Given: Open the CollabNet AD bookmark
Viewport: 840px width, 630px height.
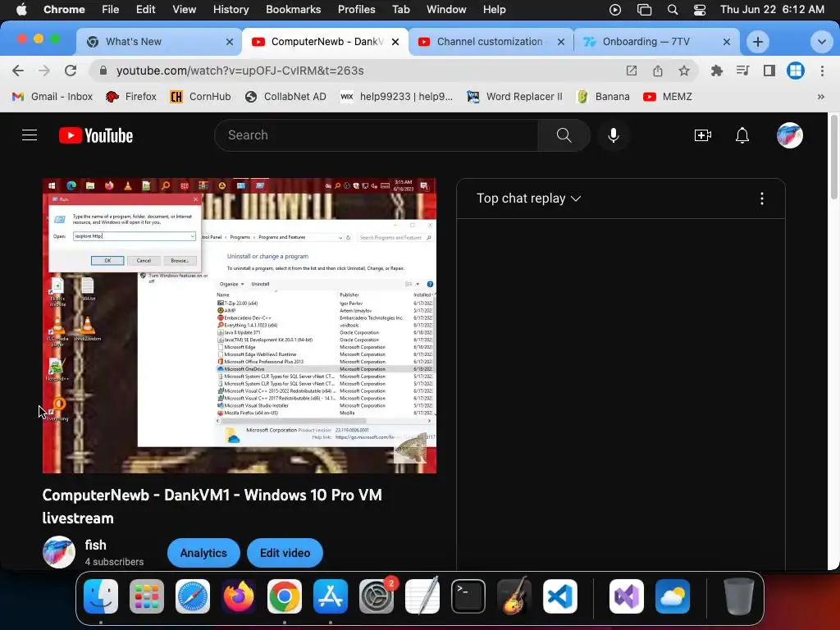Looking at the screenshot, I should point(285,97).
